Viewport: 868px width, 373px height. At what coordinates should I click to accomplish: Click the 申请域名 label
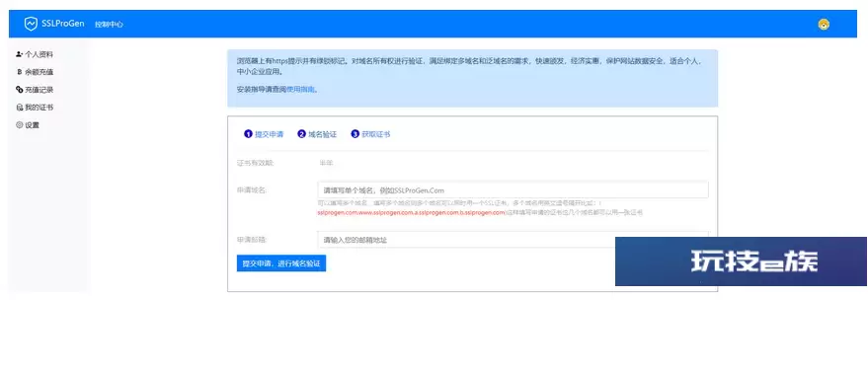(252, 189)
